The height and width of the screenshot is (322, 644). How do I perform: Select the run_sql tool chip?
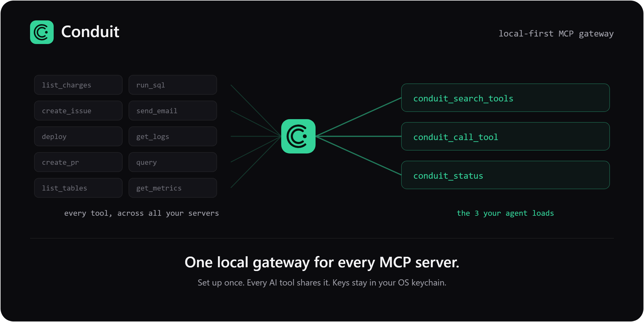click(173, 85)
